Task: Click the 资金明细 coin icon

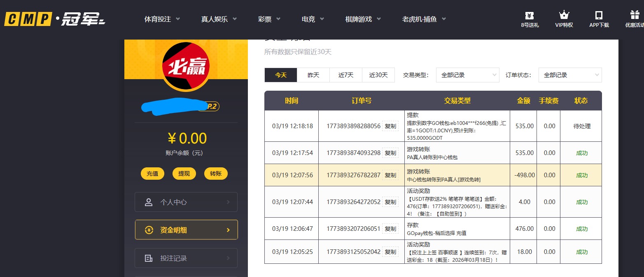Action: point(149,230)
